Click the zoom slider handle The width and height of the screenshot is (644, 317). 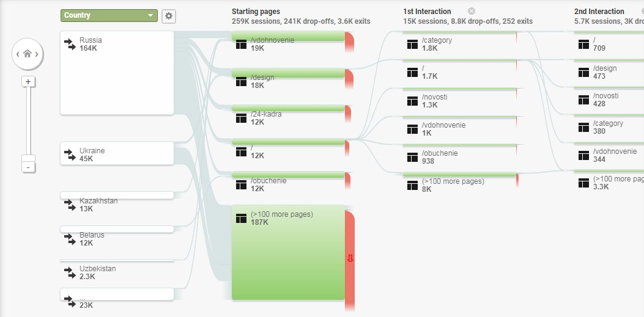coord(28,158)
